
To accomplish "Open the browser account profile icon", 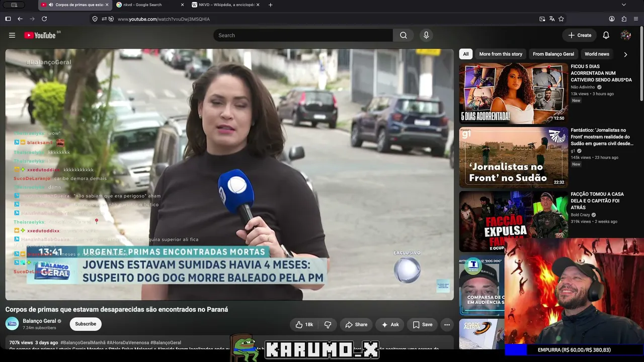I will (612, 19).
